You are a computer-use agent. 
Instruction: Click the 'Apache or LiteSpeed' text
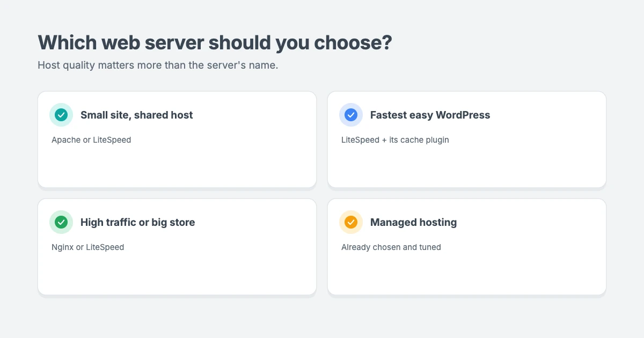[x=91, y=140]
